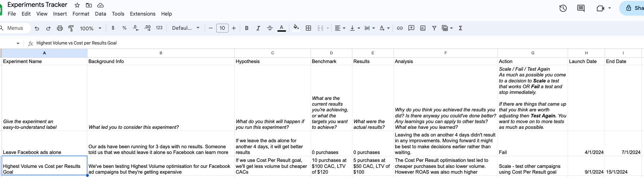Format as currency with dollar icon

113,28
